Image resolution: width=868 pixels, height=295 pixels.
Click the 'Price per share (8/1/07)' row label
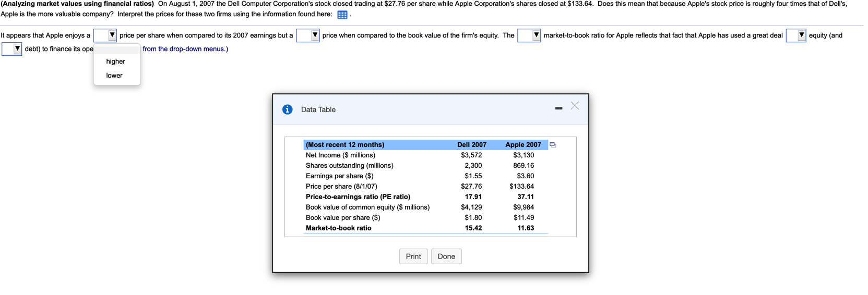341,187
